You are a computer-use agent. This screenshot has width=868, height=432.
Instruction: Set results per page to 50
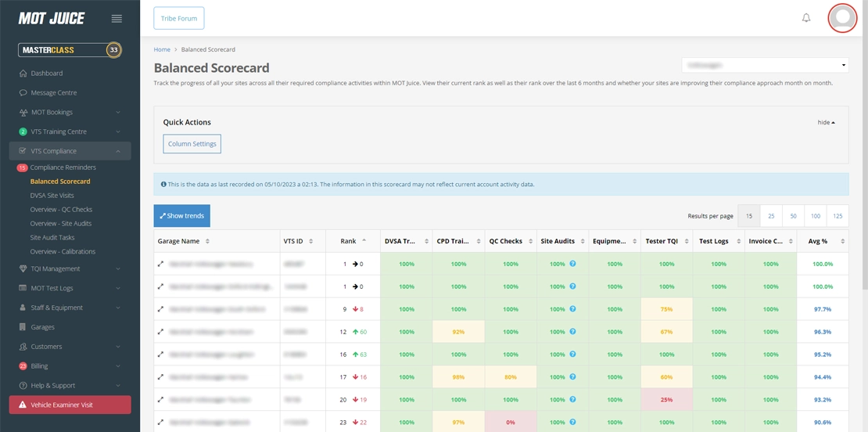[793, 216]
